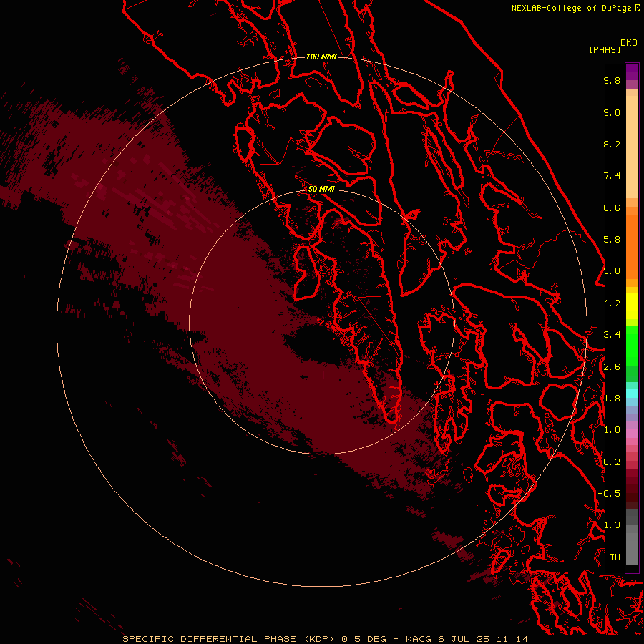Click the 0.5 DEG elevation text
Image resolution: width=644 pixels, height=644 pixels.
364,639
